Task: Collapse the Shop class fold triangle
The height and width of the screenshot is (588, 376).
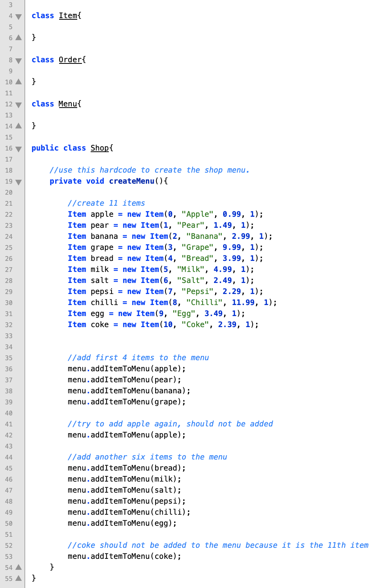Action: pos(18,149)
